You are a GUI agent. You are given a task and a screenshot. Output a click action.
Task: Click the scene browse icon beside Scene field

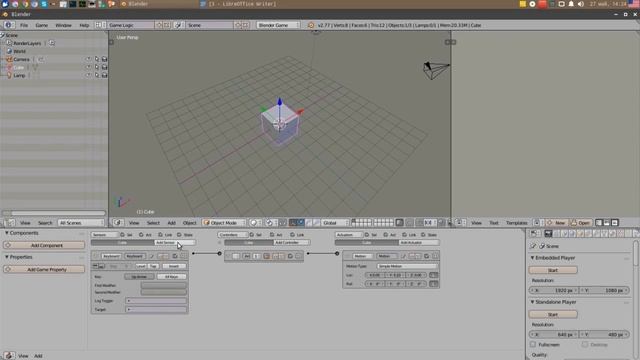178,25
